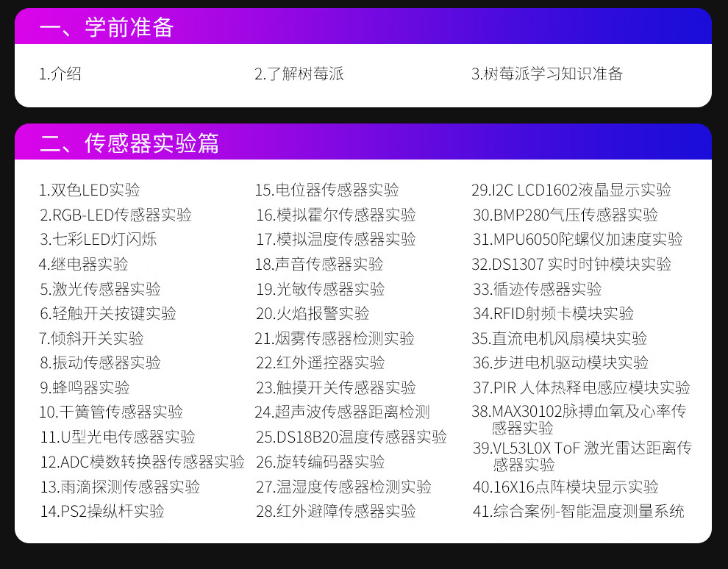
Task: Click '37.PIR 人体热释电感应模块实验'
Action: [581, 387]
